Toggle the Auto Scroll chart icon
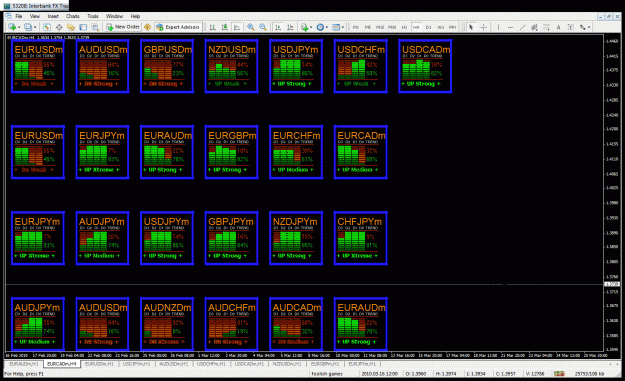Viewport: 625px width, 381px height. coord(278,27)
